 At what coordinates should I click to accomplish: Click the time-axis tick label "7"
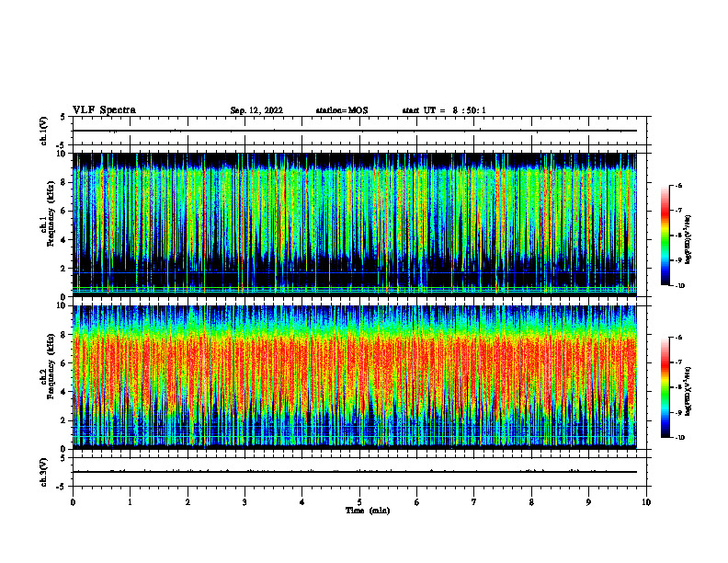pos(474,502)
